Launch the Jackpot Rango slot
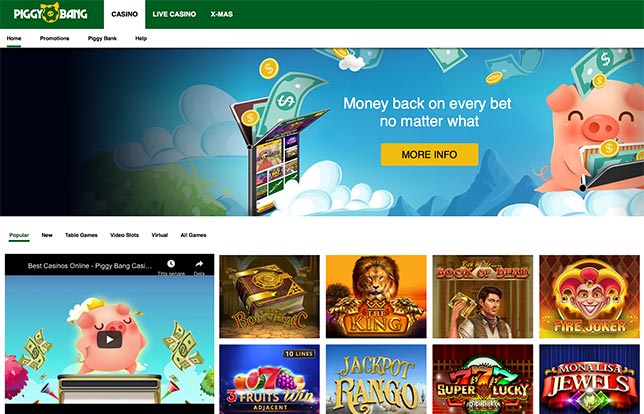 [376, 379]
